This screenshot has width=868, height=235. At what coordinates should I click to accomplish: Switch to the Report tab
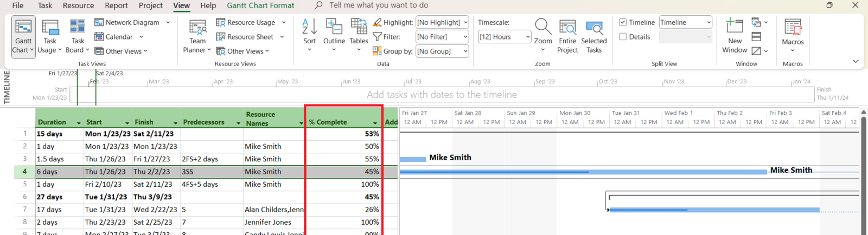click(116, 5)
